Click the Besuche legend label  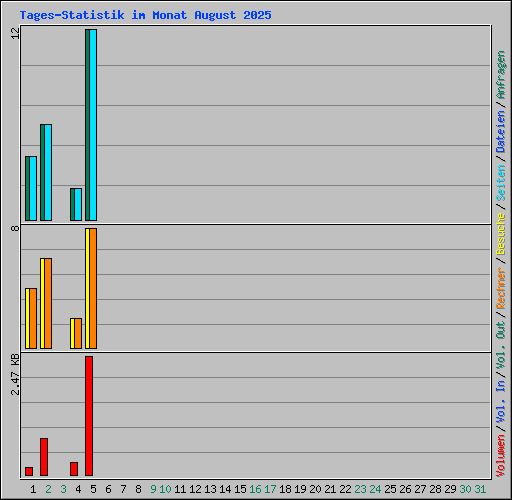pos(501,234)
